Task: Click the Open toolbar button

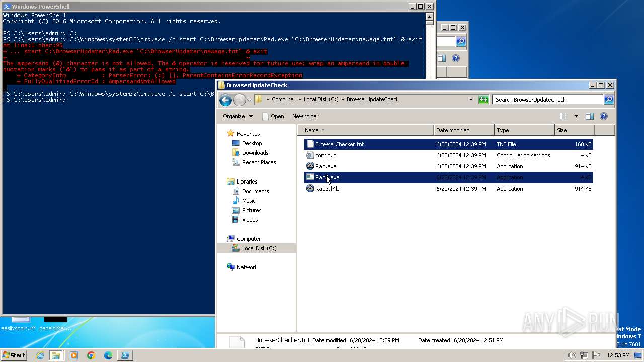Action: pyautogui.click(x=273, y=116)
